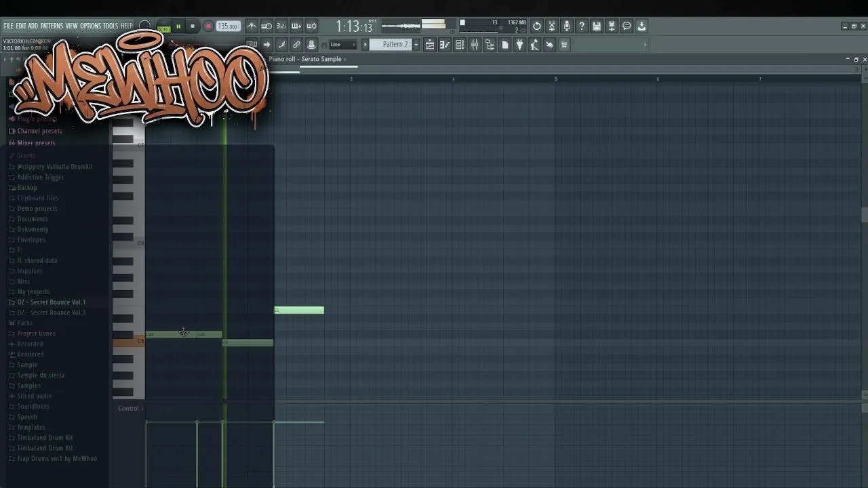Viewport: 868px width, 488px height.
Task: Pause playback with the pause button
Action: tap(178, 27)
